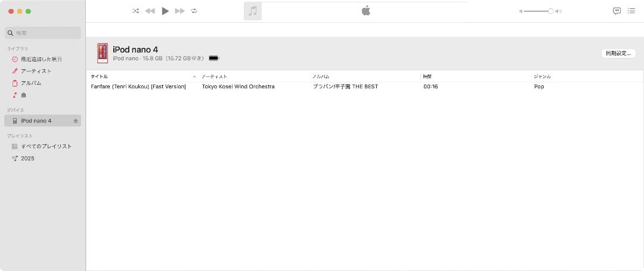The image size is (644, 271).
Task: Click the red iPod nano device image
Action: [103, 53]
